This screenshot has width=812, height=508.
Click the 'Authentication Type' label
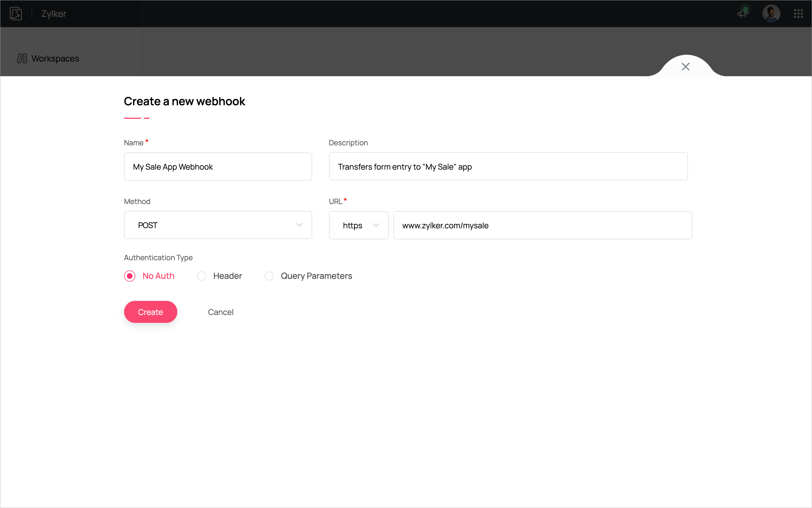click(158, 257)
